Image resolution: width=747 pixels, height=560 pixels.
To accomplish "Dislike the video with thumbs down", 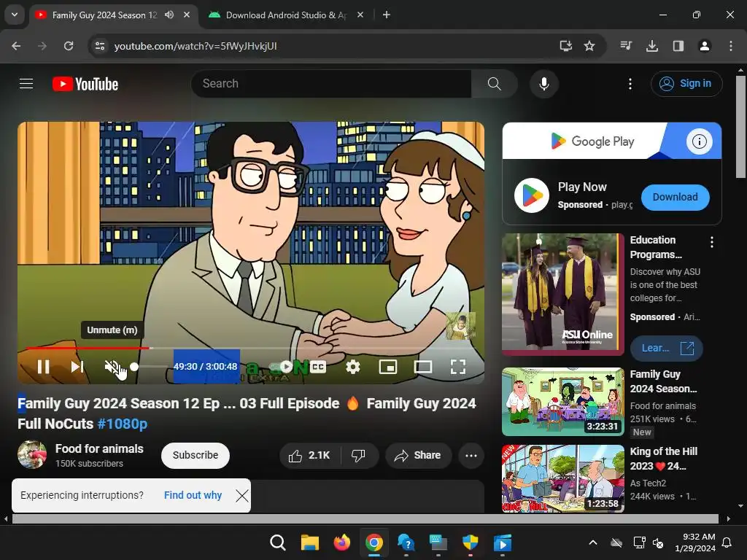I will pos(359,456).
